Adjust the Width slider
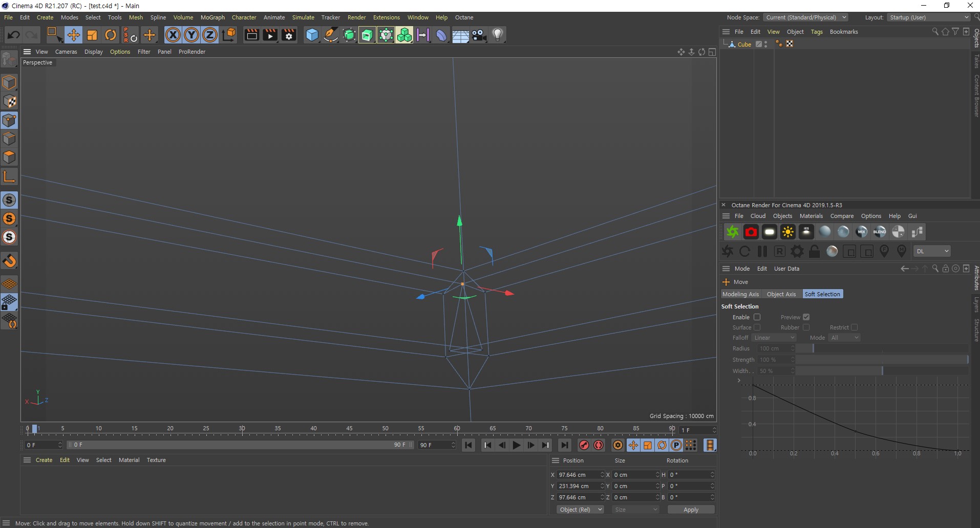The height and width of the screenshot is (528, 980). (881, 371)
